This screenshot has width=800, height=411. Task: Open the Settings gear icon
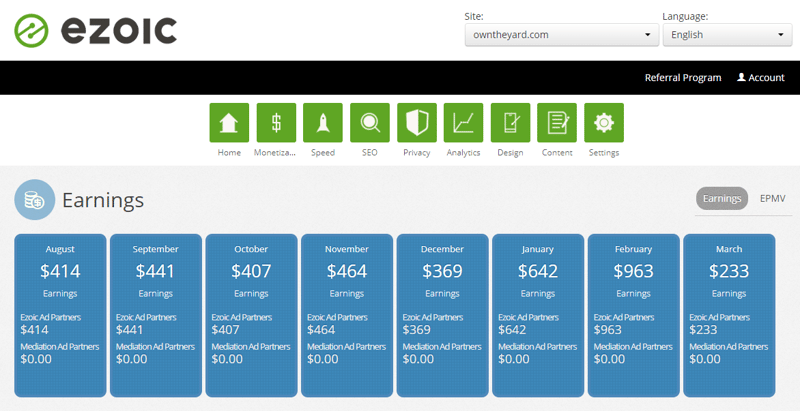click(x=604, y=123)
